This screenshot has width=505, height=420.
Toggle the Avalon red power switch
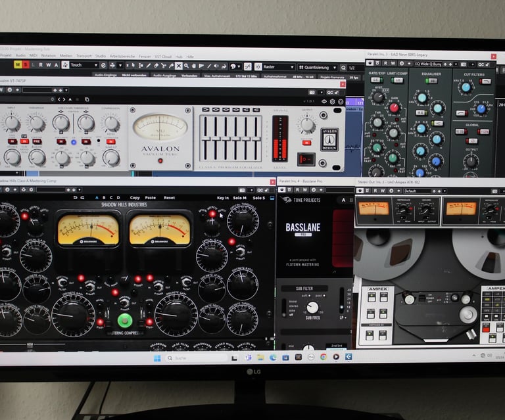[x=306, y=159]
